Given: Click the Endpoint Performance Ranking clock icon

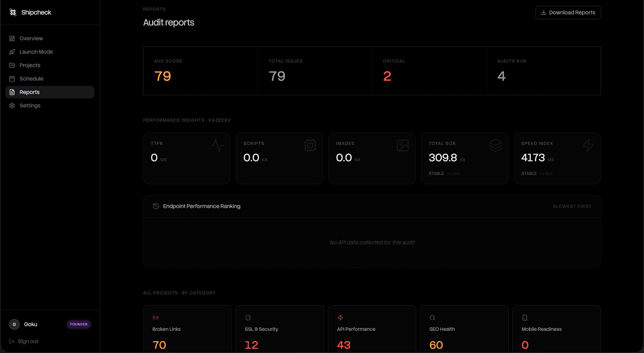Looking at the screenshot, I should pos(156,206).
